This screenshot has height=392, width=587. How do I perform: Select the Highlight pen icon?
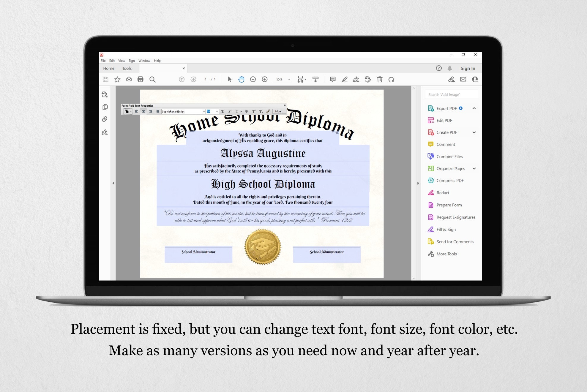pyautogui.click(x=345, y=79)
